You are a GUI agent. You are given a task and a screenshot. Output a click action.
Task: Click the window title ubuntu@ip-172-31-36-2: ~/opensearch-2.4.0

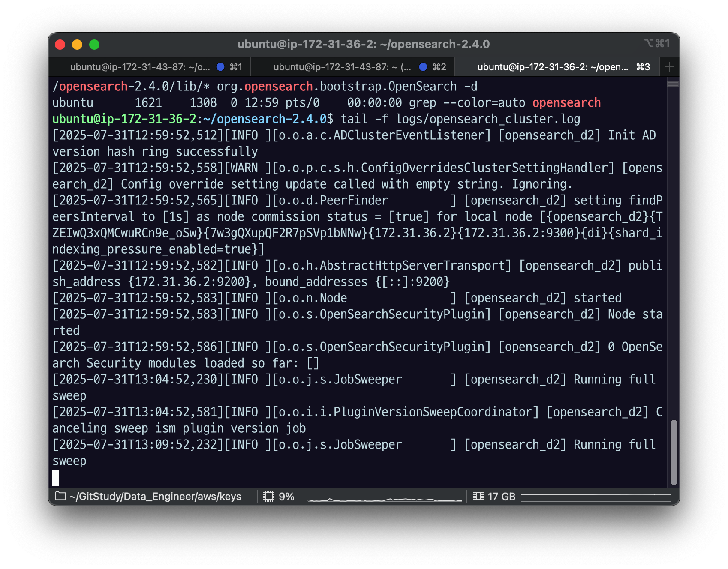[x=364, y=44]
